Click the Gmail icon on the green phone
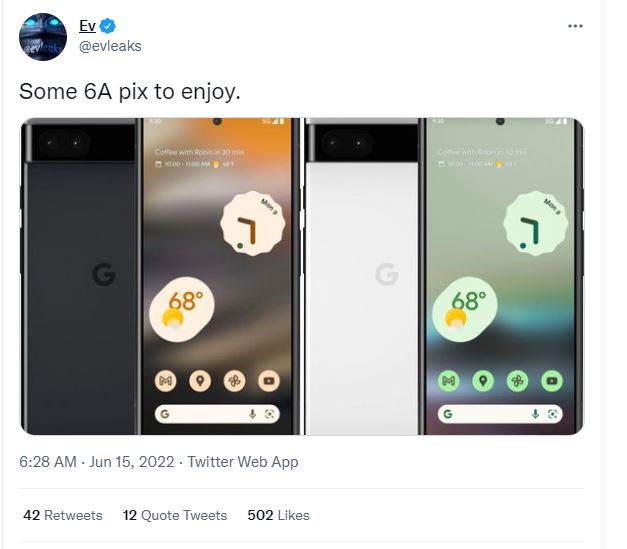 click(x=449, y=381)
